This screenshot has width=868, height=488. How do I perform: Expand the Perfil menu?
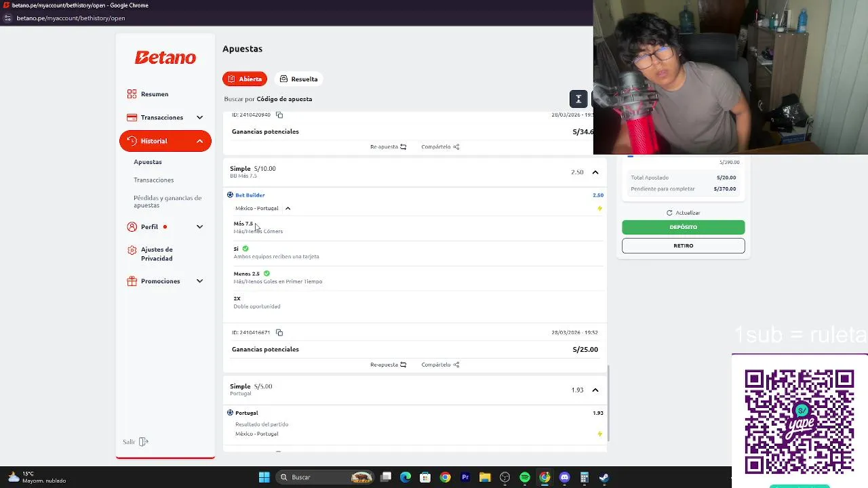[x=165, y=227]
